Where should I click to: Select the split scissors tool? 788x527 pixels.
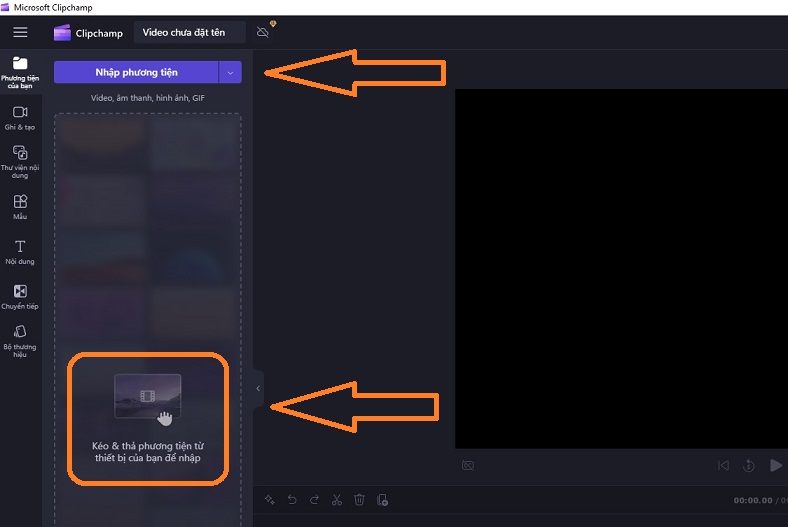tap(337, 499)
